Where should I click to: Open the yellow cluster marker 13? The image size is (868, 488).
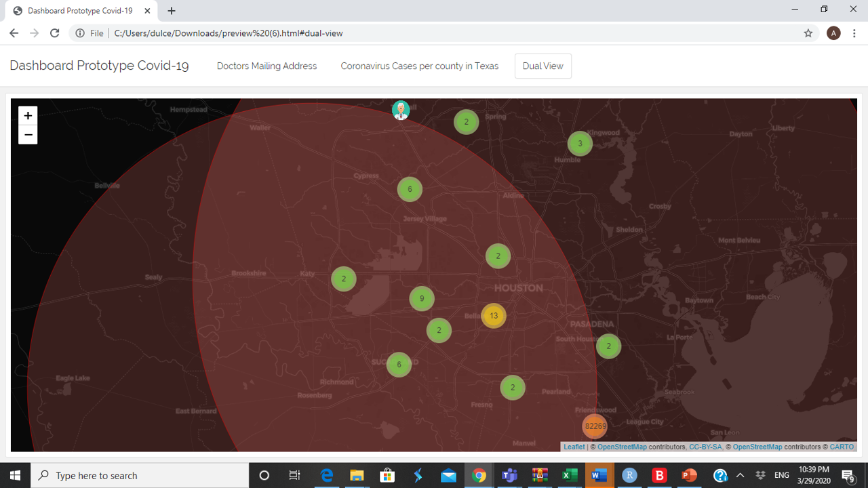coord(494,316)
